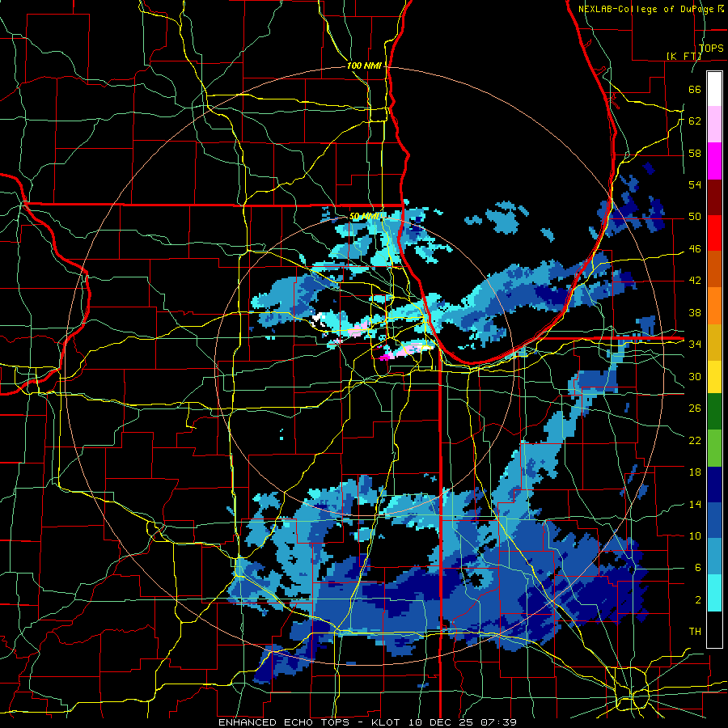Click the dark green legend swatch

click(x=714, y=412)
